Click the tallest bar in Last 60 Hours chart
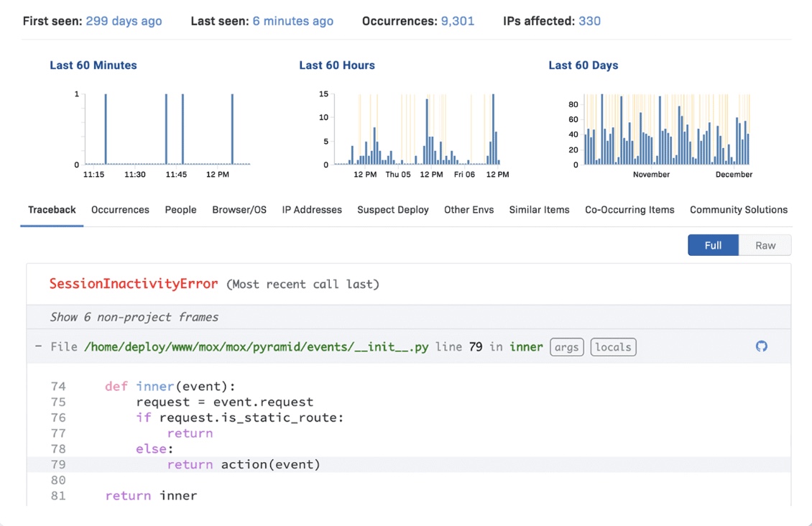Image resolution: width=812 pixels, height=526 pixels. point(493,129)
